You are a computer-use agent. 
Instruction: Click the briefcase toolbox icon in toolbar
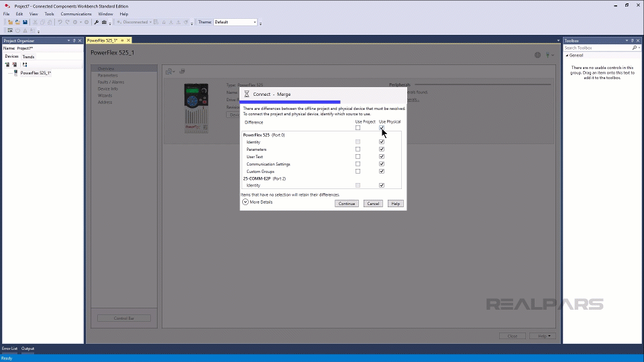coord(104,22)
